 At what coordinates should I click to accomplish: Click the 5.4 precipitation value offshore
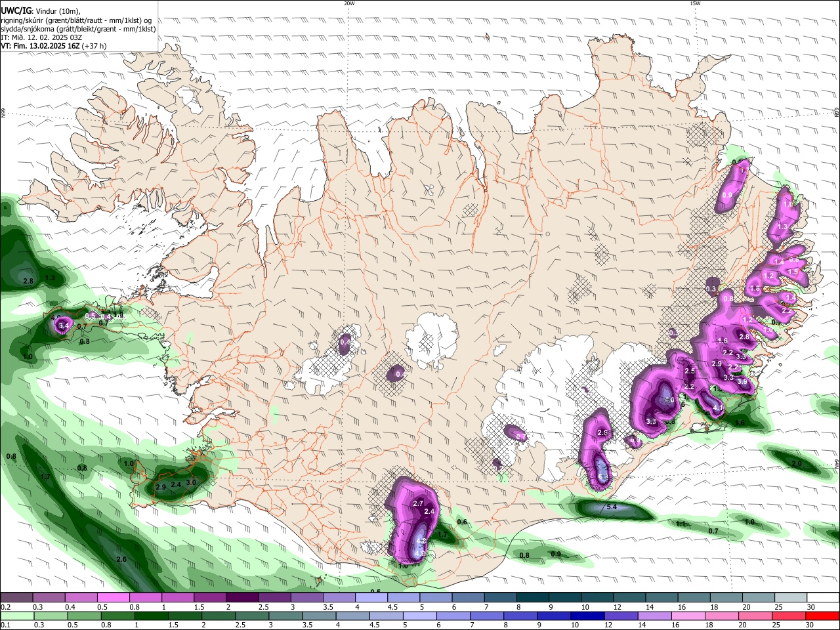click(612, 507)
